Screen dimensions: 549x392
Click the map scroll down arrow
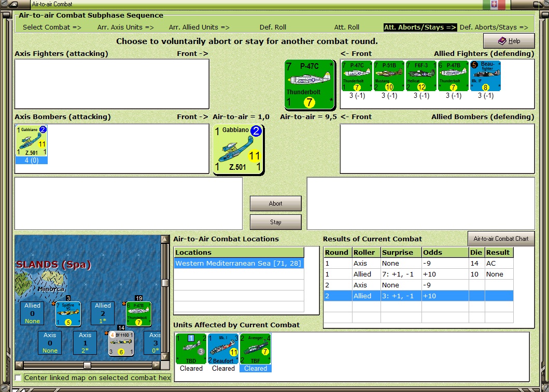point(165,357)
